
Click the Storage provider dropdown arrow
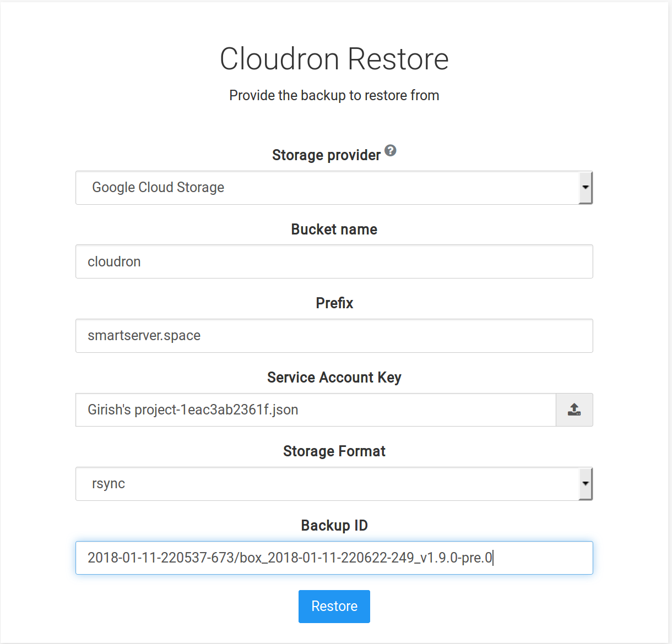tap(585, 188)
